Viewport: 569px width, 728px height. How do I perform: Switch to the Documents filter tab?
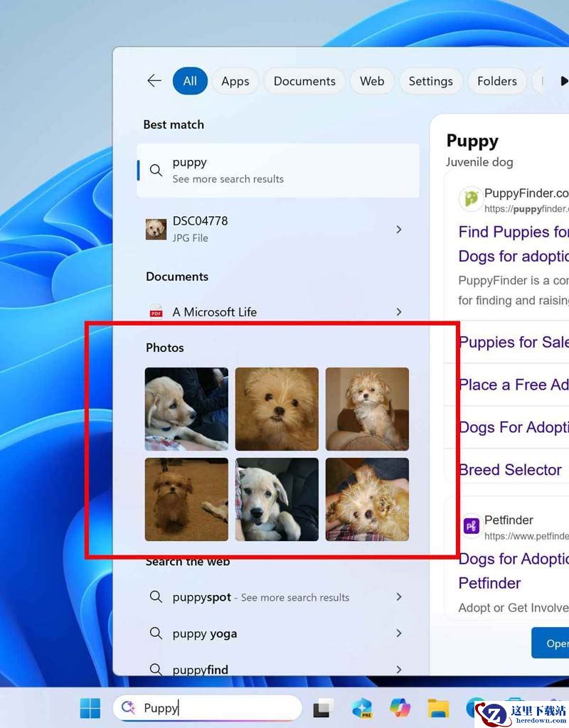coord(304,81)
